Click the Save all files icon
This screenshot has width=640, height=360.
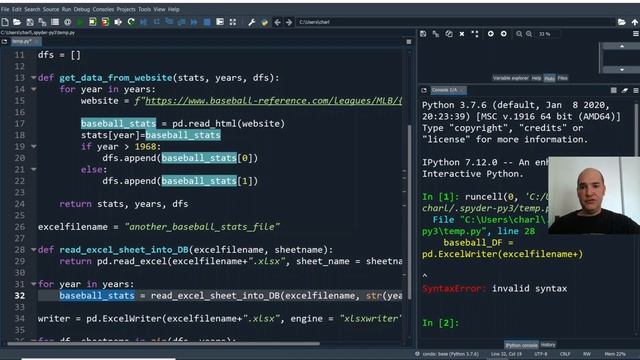(x=42, y=22)
